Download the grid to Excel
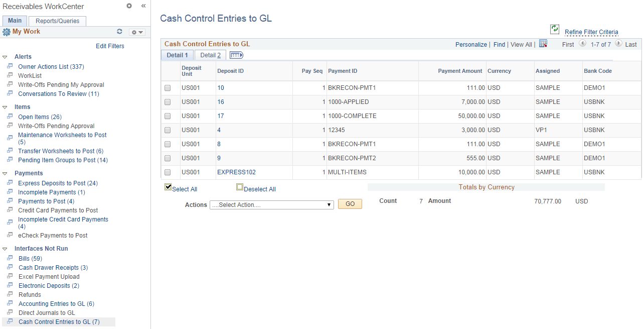 (x=543, y=44)
